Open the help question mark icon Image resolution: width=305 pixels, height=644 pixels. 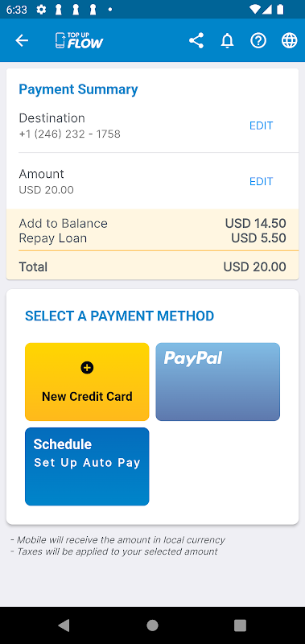pyautogui.click(x=258, y=40)
